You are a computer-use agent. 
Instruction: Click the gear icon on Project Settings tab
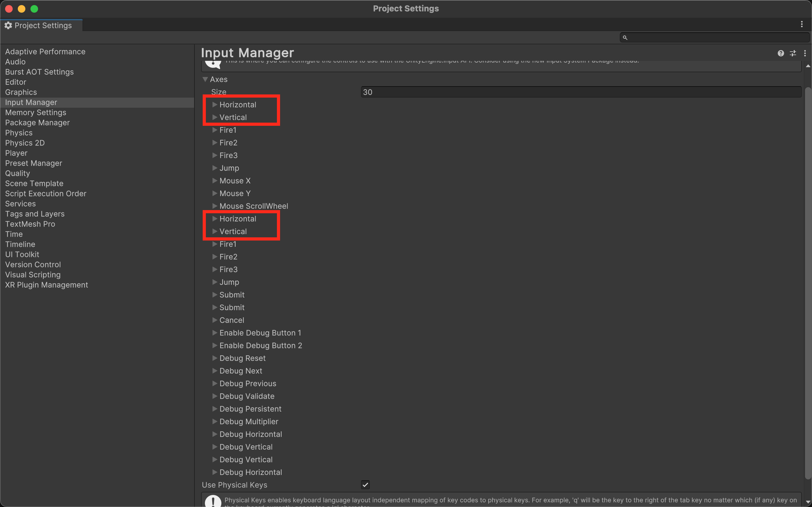tap(8, 25)
